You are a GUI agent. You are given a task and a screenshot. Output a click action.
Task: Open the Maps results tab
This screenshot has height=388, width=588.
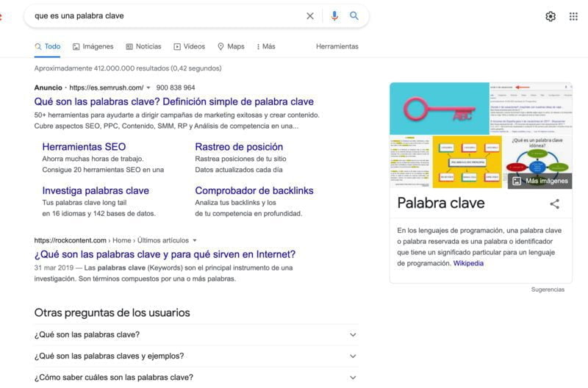pos(231,46)
